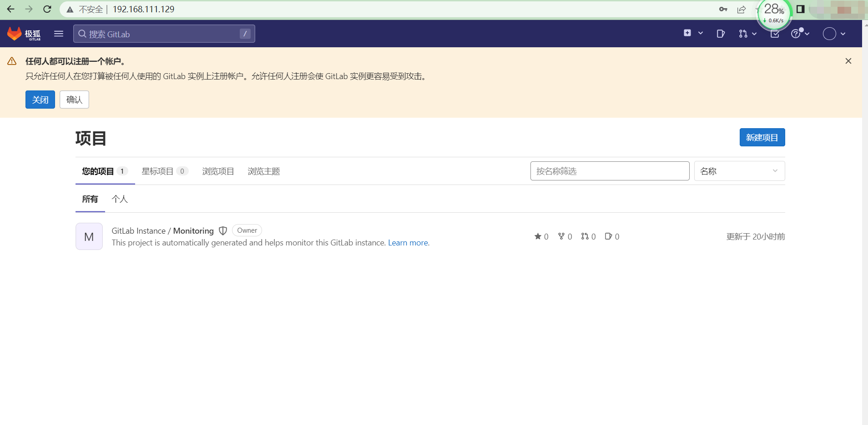Viewport: 868px width, 425px height.
Task: Click the help question mark icon
Action: tap(796, 34)
